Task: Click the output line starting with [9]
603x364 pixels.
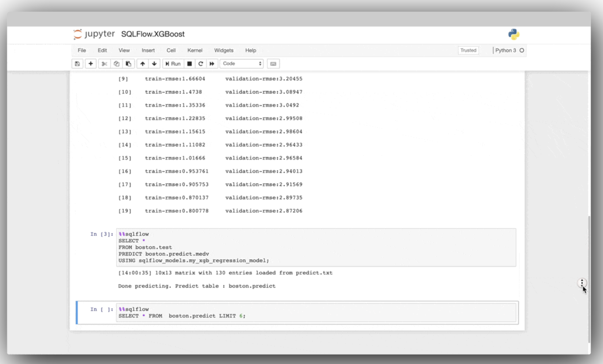Action: 210,79
